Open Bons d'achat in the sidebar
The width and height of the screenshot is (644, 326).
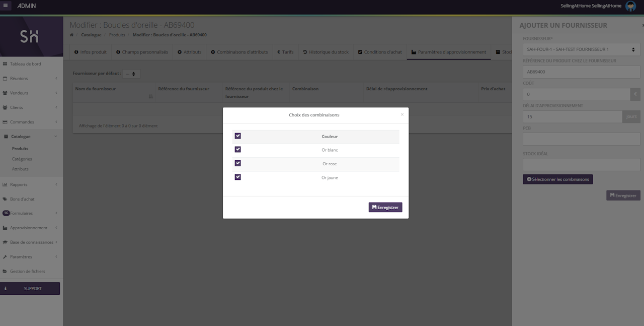tap(22, 199)
